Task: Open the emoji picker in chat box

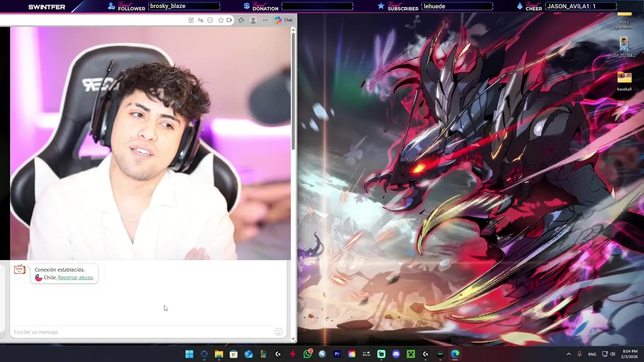Action: click(x=278, y=332)
